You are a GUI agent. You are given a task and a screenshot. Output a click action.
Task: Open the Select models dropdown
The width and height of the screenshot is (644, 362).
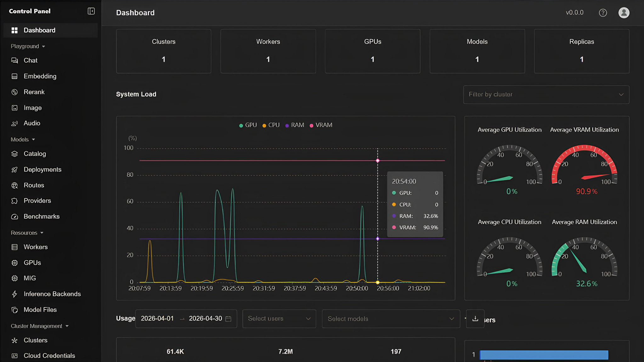point(391,319)
